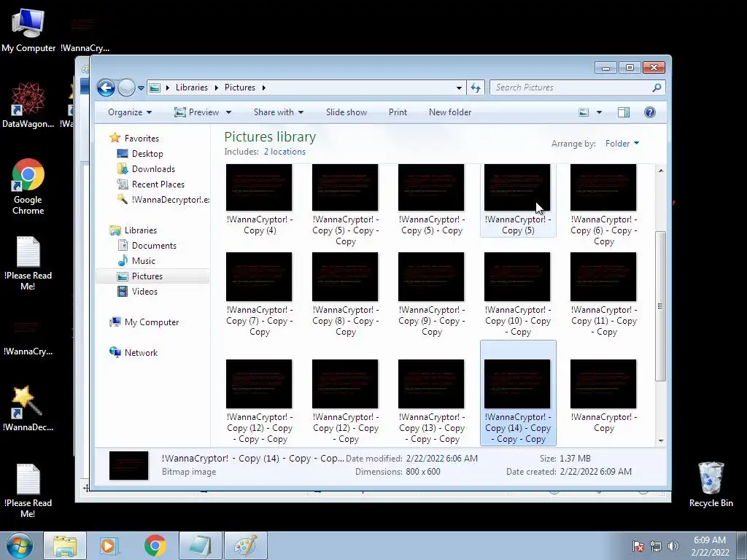The width and height of the screenshot is (747, 560).
Task: Open the Google Chrome desktop shortcut
Action: 28,187
